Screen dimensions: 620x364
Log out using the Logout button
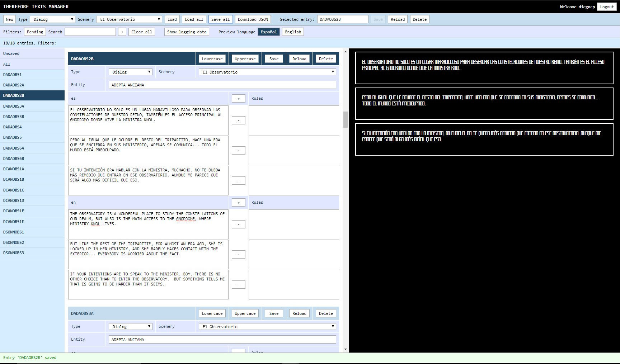[607, 7]
